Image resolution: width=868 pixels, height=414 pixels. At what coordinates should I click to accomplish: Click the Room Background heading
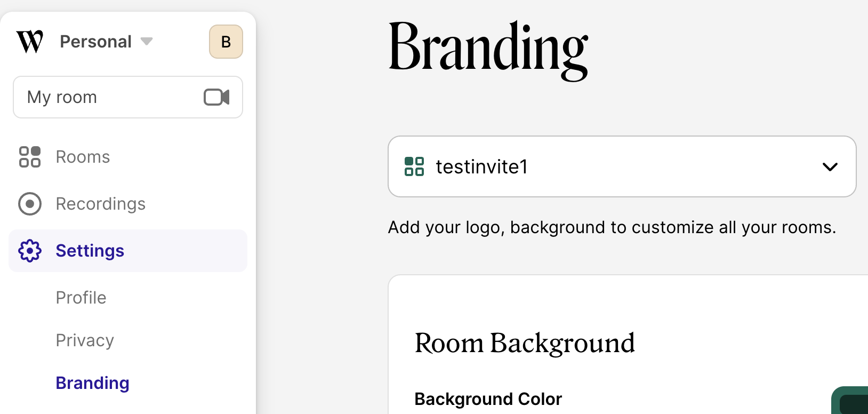(x=525, y=343)
